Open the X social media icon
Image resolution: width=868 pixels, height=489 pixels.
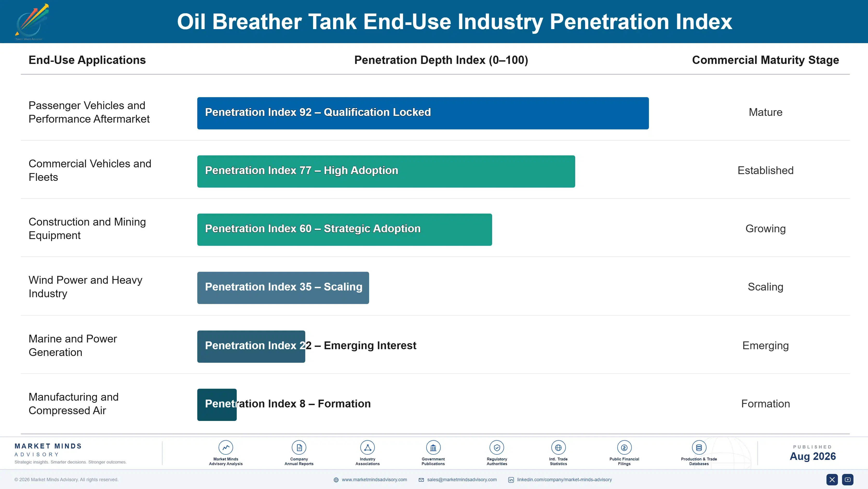(832, 480)
